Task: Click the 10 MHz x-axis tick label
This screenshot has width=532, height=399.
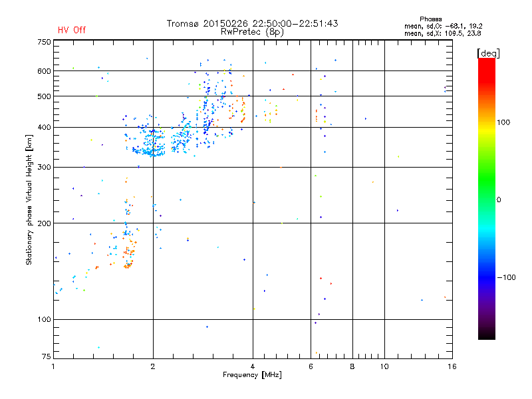Action: pos(384,366)
